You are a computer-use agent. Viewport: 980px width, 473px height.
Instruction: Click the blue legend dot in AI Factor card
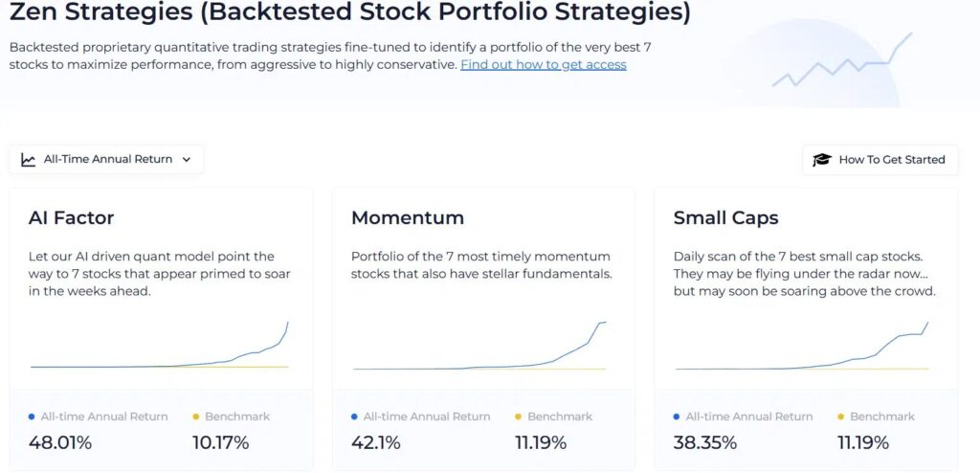(32, 417)
